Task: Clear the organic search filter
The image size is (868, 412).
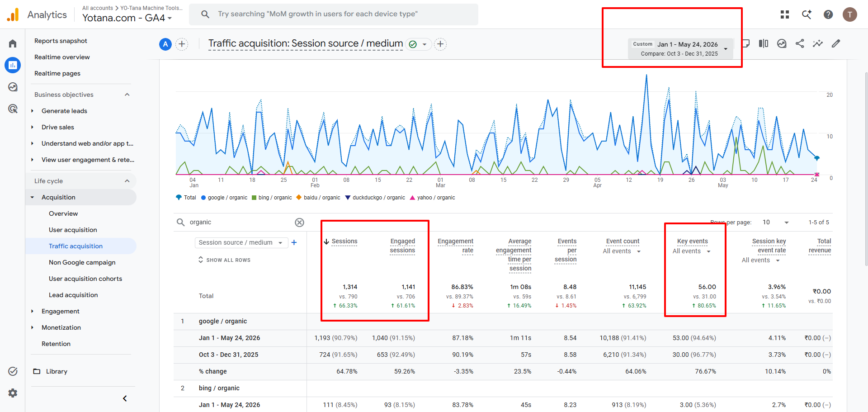Action: pos(299,222)
